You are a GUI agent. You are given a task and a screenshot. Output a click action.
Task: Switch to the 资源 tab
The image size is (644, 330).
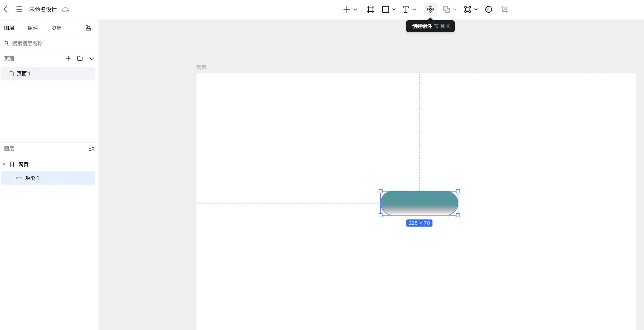click(56, 28)
